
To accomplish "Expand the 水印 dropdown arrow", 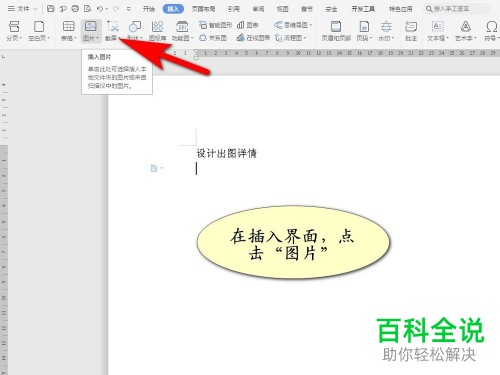I will (x=393, y=38).
